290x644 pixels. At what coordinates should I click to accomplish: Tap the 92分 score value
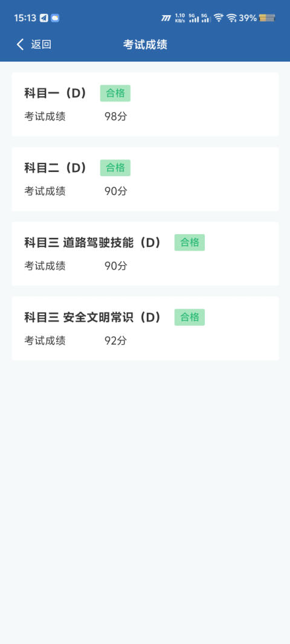tap(116, 341)
